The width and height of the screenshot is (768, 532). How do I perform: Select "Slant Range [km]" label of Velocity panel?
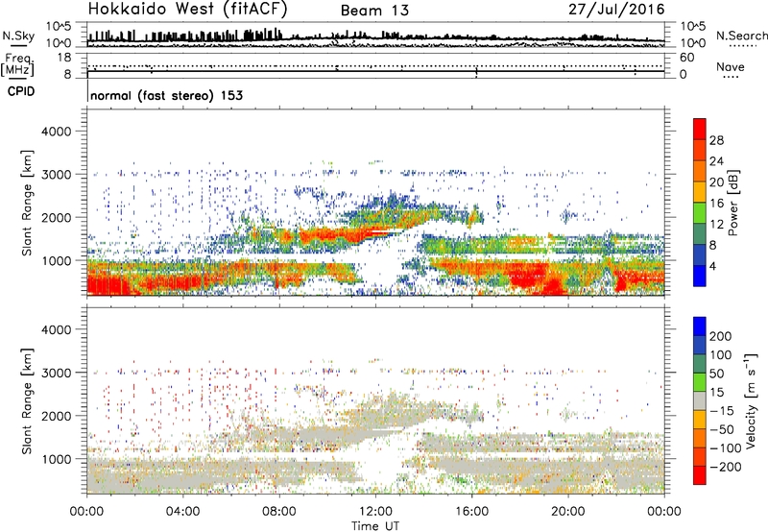[27, 401]
